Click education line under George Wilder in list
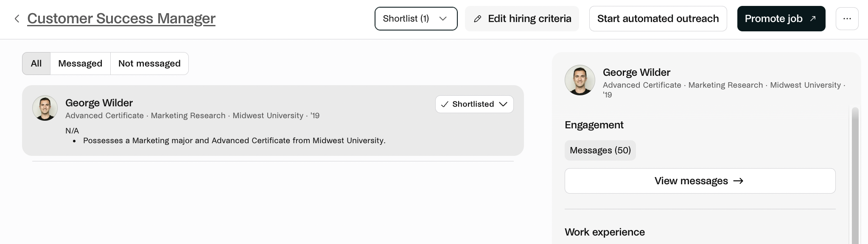The image size is (868, 244). (193, 116)
